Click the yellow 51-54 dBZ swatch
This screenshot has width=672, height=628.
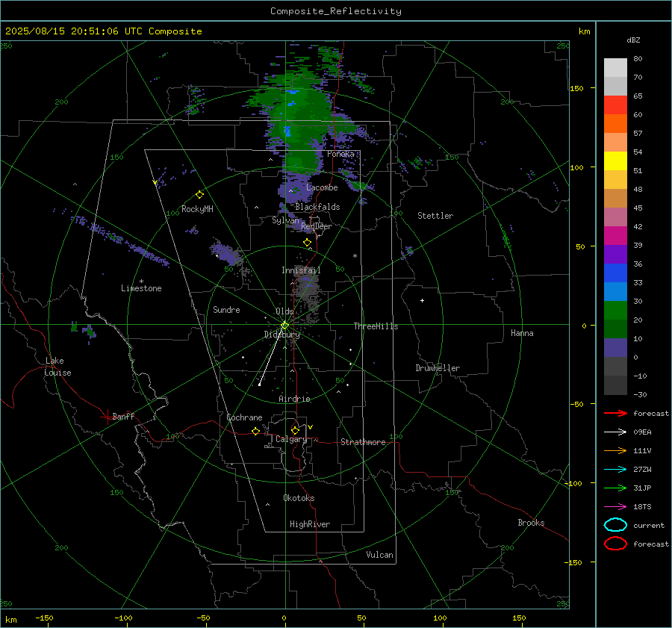point(615,161)
